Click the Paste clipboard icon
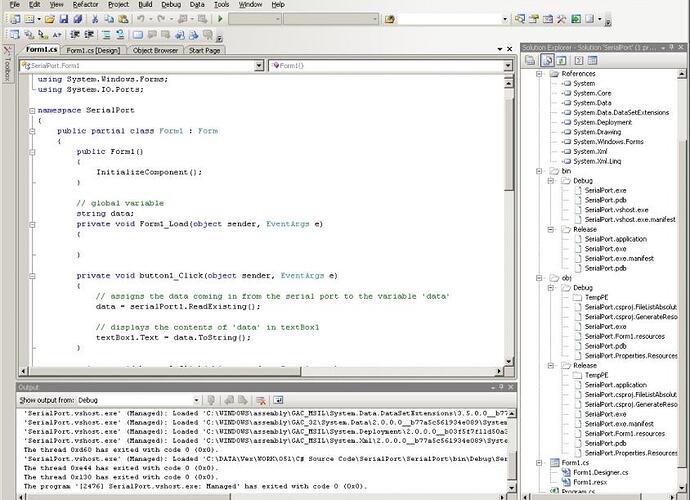This screenshot has width=690, height=500. pos(123,19)
